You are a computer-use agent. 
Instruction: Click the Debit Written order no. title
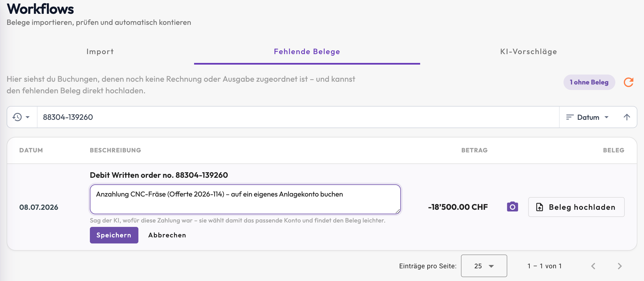point(159,175)
